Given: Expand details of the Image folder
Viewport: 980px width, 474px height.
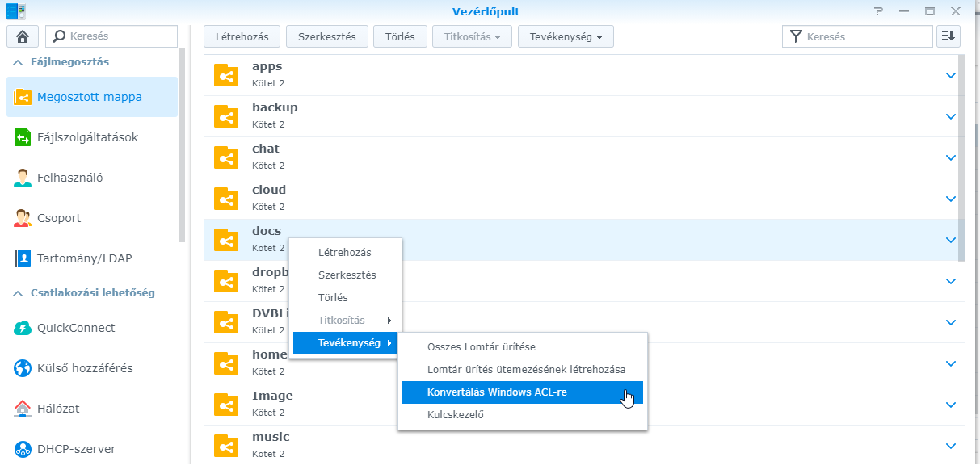Looking at the screenshot, I should click(951, 405).
